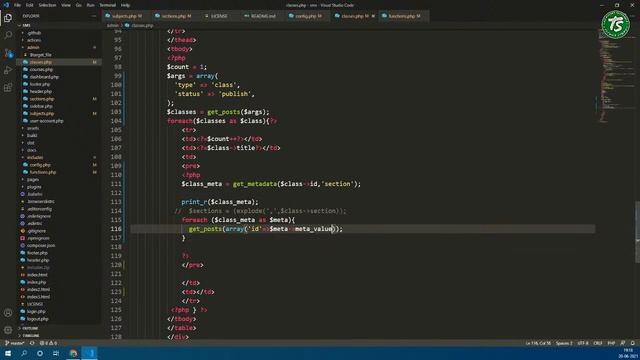Open Explorer more actions ellipsis
This screenshot has width=640, height=360.
tap(93, 16)
